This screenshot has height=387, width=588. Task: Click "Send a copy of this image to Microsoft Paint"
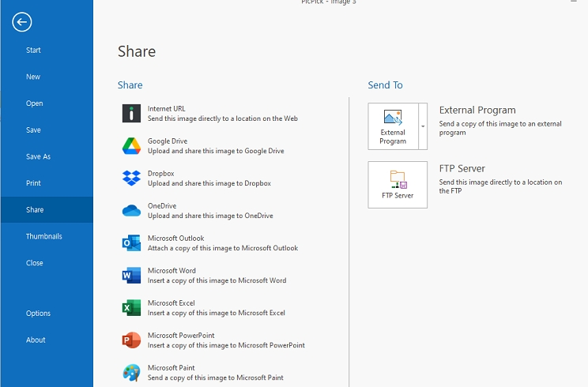point(216,378)
